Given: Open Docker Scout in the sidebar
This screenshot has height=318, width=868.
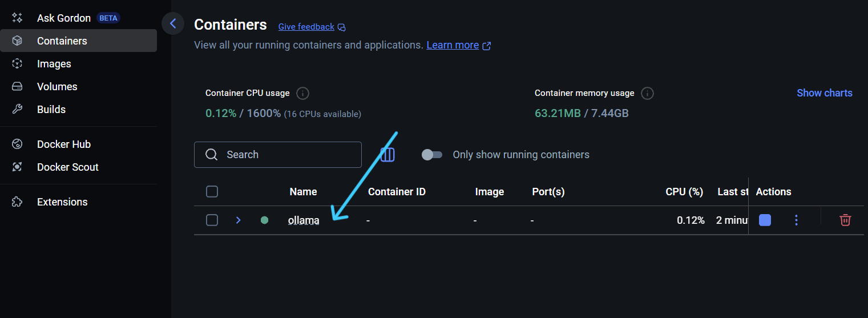Looking at the screenshot, I should [x=78, y=167].
